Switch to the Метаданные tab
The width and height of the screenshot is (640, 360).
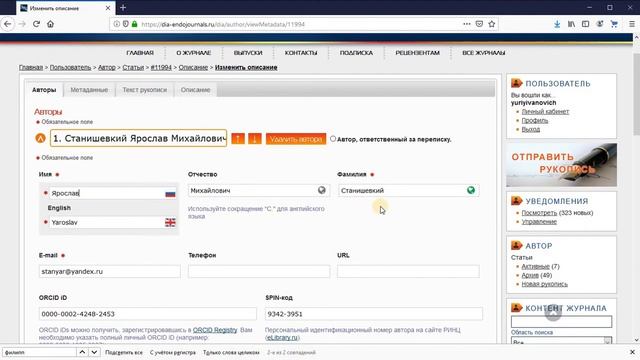pos(89,90)
